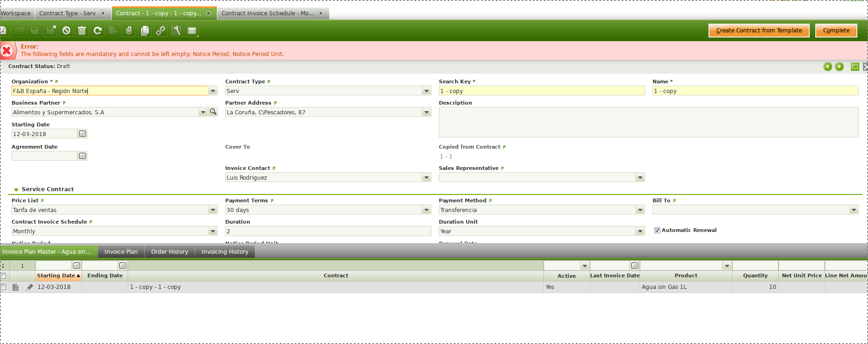Open Product column filter dropdown

pyautogui.click(x=727, y=266)
